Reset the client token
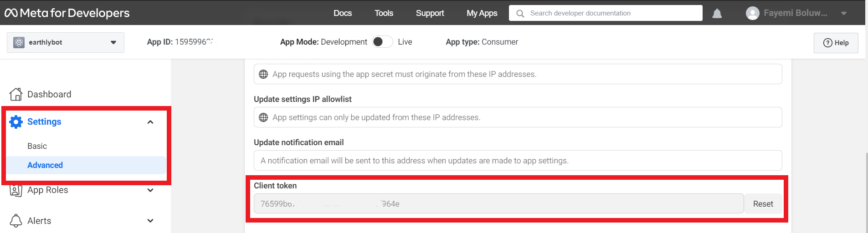Screen dimensions: 868x233 tap(763, 204)
